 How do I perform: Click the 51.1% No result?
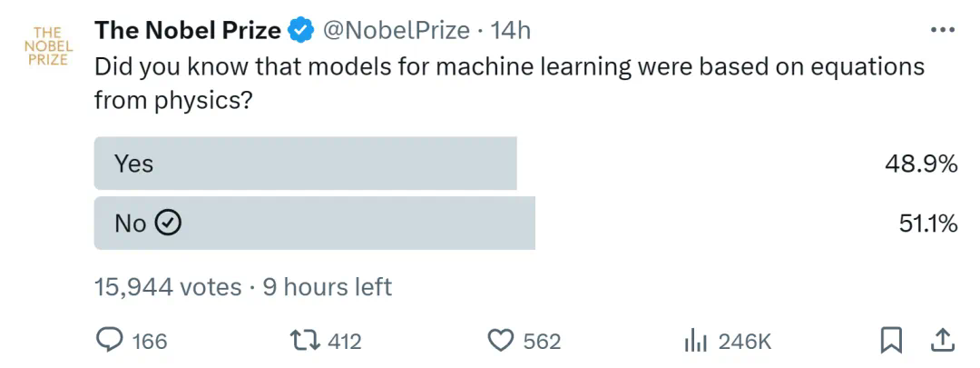point(927,224)
